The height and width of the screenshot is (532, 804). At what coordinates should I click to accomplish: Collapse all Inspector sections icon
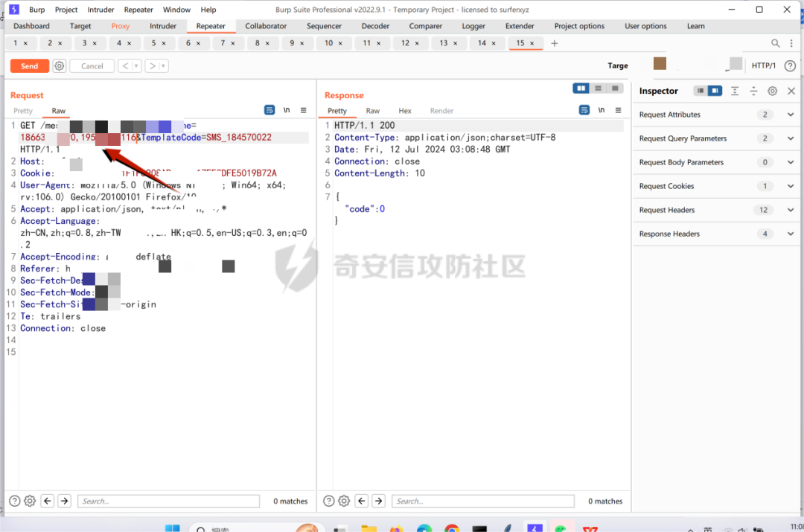pyautogui.click(x=753, y=91)
